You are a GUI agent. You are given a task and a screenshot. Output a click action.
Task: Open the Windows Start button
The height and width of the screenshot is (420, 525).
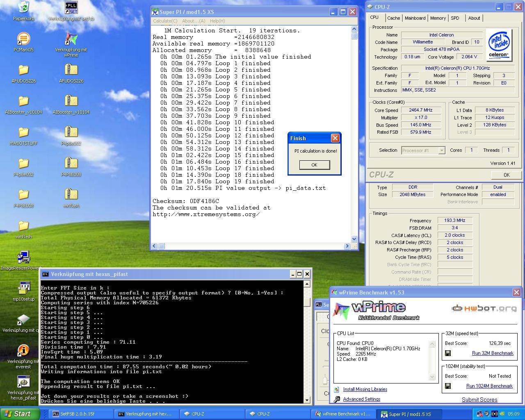21,414
